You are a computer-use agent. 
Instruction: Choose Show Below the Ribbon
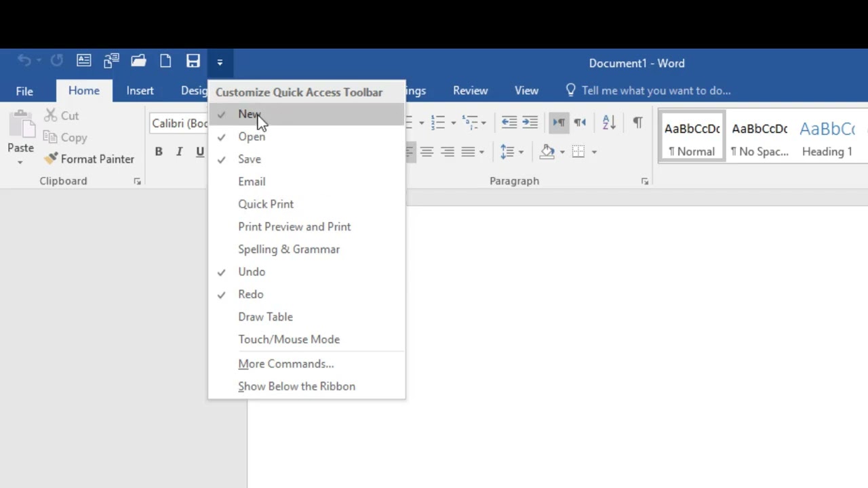point(307,386)
